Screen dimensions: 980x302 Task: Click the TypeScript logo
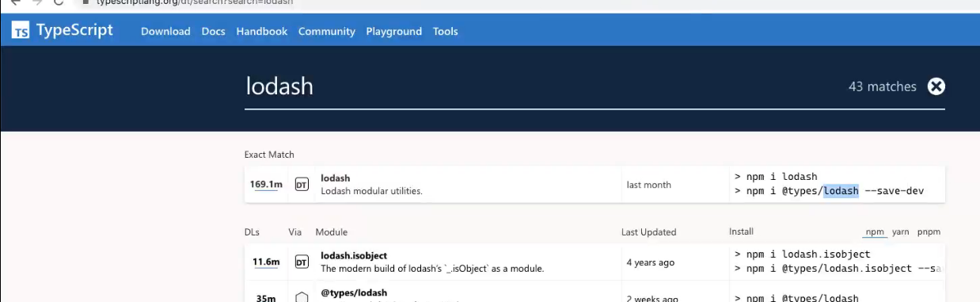tap(62, 31)
